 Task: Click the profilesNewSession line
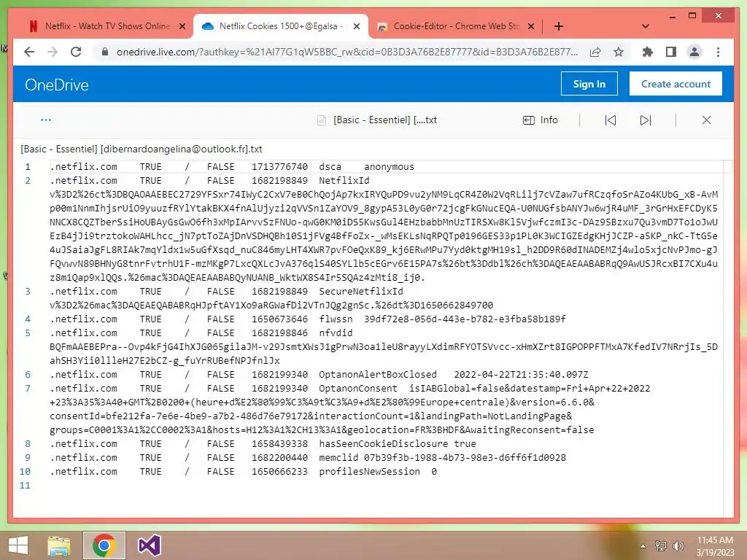pos(244,471)
